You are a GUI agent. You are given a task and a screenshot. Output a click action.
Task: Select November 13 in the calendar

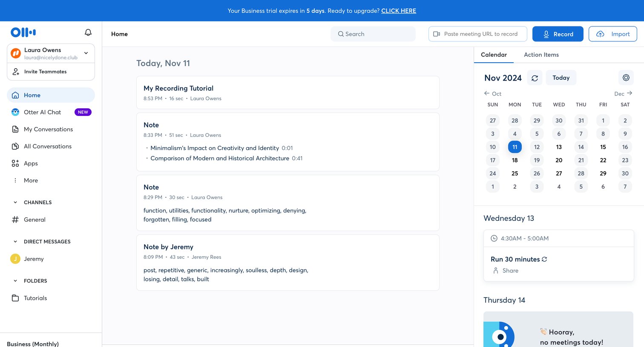pyautogui.click(x=559, y=147)
